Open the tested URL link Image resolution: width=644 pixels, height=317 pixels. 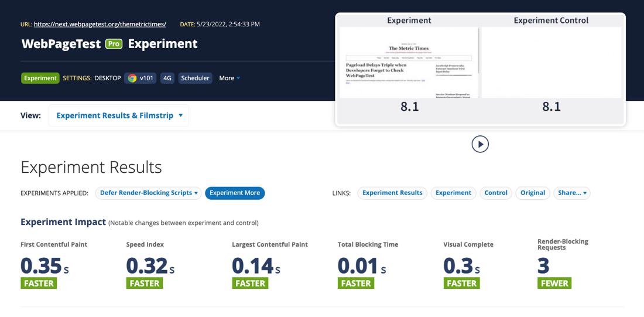click(100, 24)
